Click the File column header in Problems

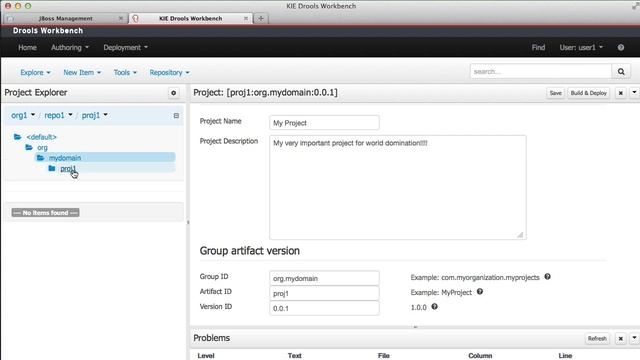pyautogui.click(x=384, y=356)
